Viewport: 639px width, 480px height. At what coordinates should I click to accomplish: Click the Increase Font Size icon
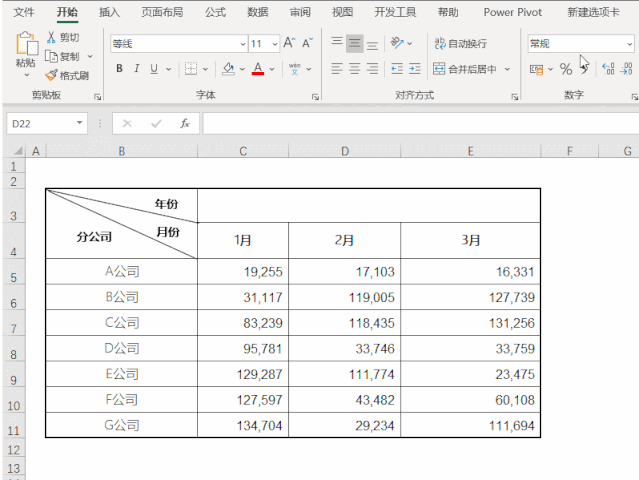(289, 43)
